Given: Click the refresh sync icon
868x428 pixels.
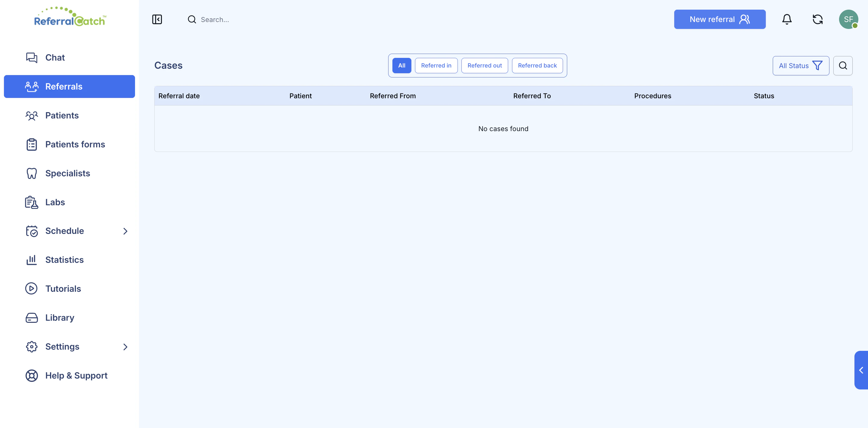Looking at the screenshot, I should click(817, 20).
